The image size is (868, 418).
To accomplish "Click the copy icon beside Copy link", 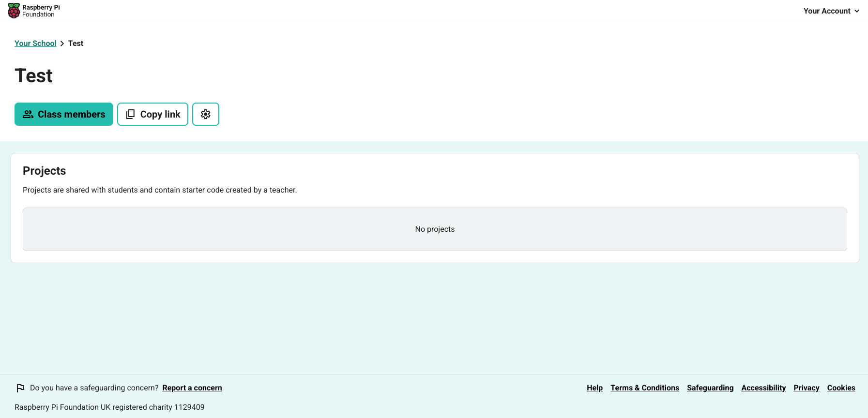I will 130,114.
